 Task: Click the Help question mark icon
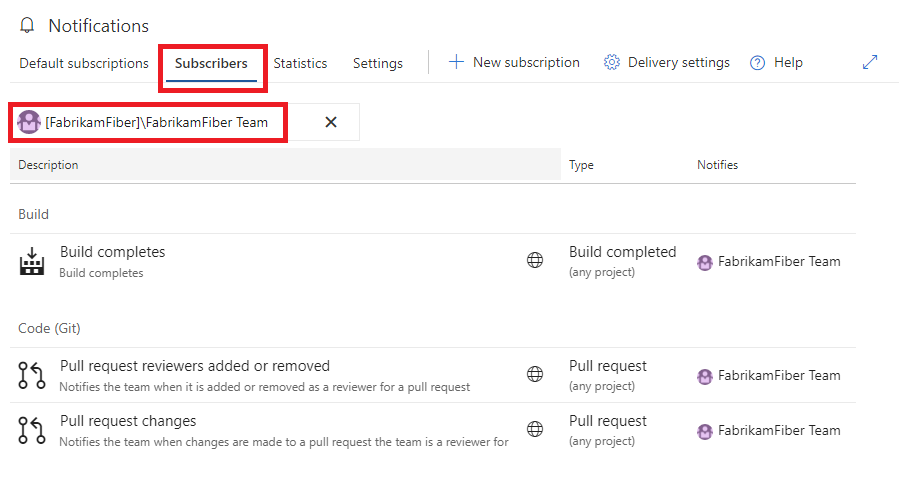(x=758, y=62)
